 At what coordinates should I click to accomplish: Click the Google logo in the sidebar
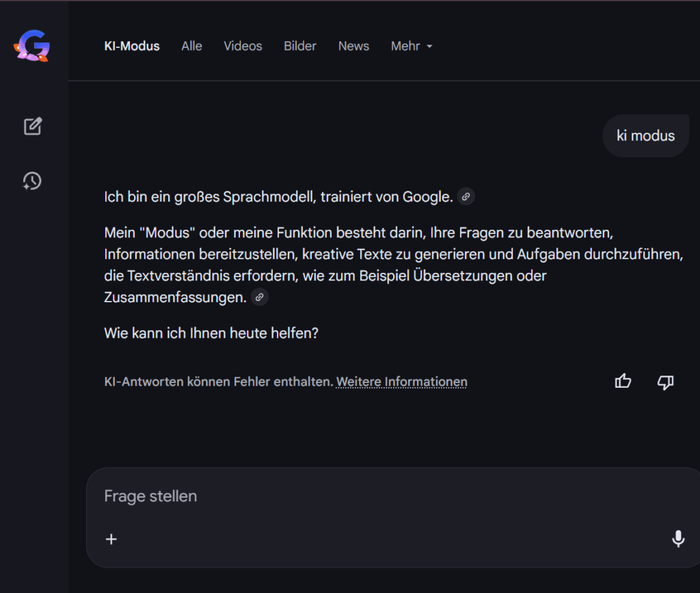coord(32,47)
